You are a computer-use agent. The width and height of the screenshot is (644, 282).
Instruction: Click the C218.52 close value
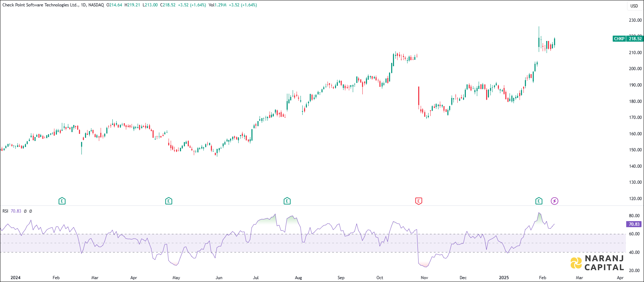(168, 5)
